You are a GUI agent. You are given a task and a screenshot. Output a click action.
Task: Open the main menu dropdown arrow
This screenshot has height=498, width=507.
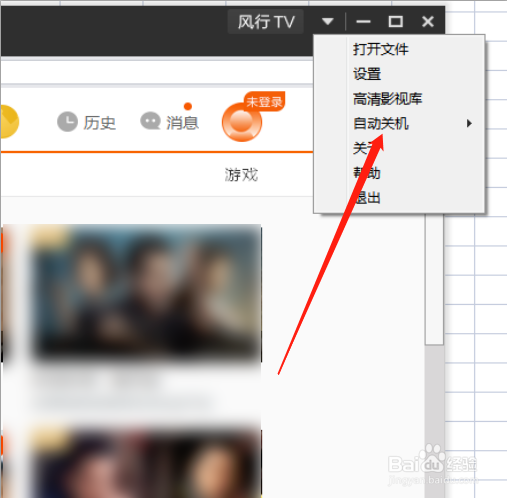pos(328,22)
